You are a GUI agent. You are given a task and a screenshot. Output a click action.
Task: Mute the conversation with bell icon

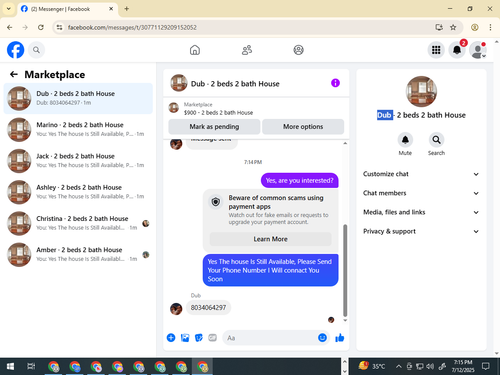[x=405, y=140]
